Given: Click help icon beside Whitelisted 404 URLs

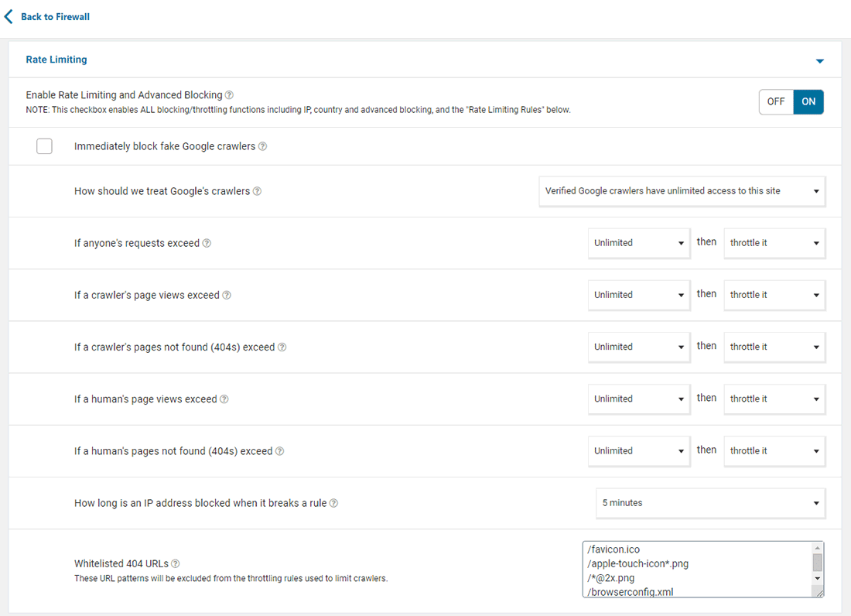Looking at the screenshot, I should click(176, 563).
